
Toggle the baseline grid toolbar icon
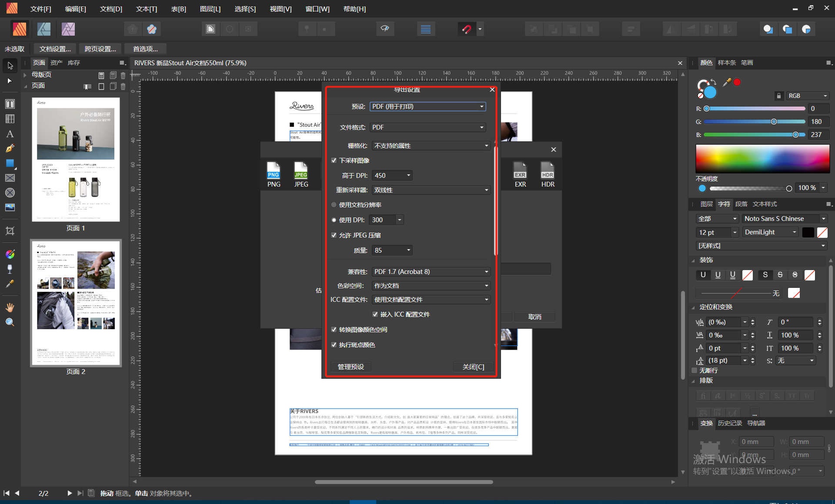(x=426, y=29)
